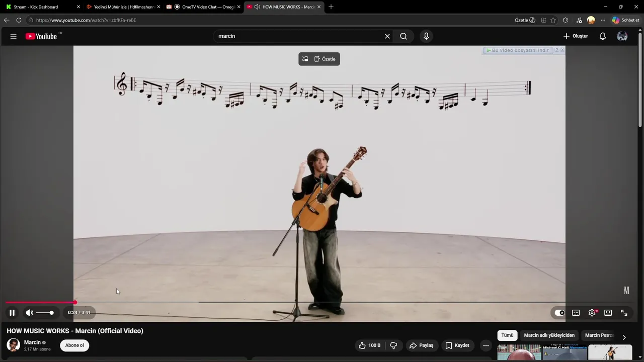Like the video (100 B)
Screen dimensions: 644x362
point(369,345)
